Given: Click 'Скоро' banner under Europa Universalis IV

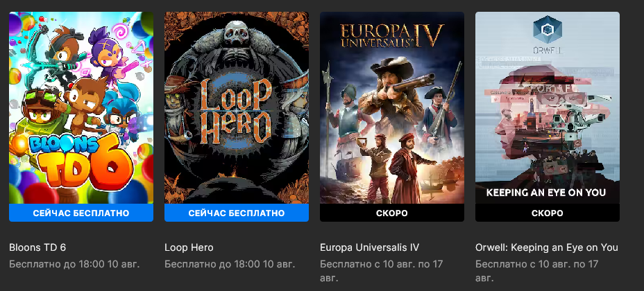Looking at the screenshot, I should [x=392, y=213].
